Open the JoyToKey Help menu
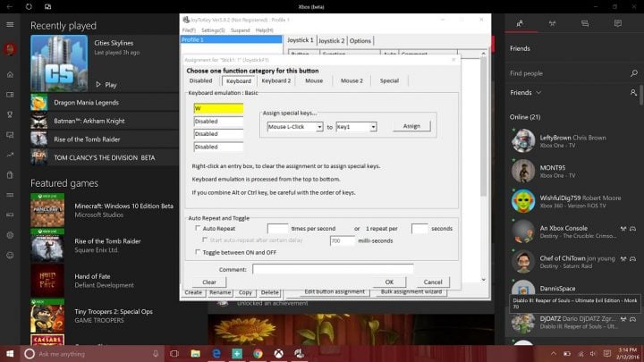The image size is (644, 362). [264, 30]
